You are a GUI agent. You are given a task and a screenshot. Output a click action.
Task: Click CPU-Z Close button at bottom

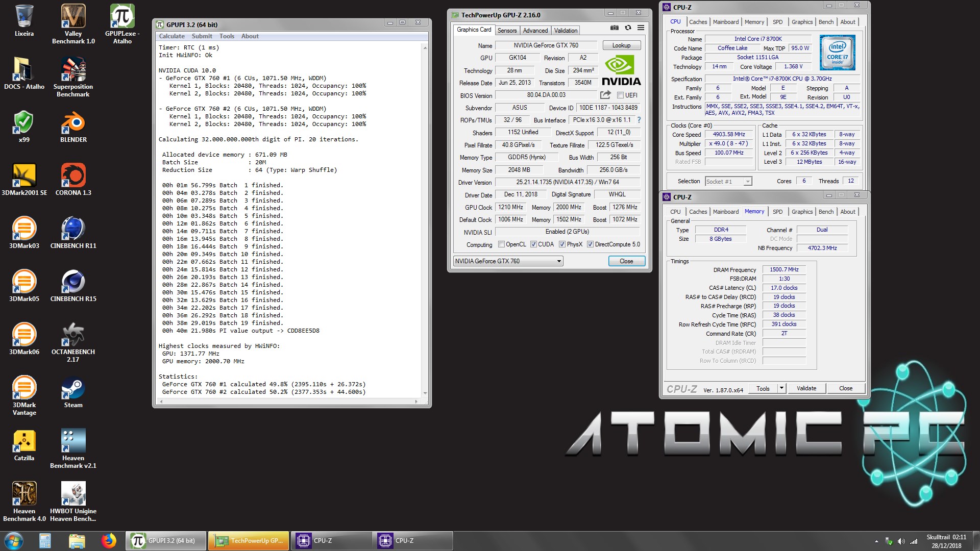845,388
